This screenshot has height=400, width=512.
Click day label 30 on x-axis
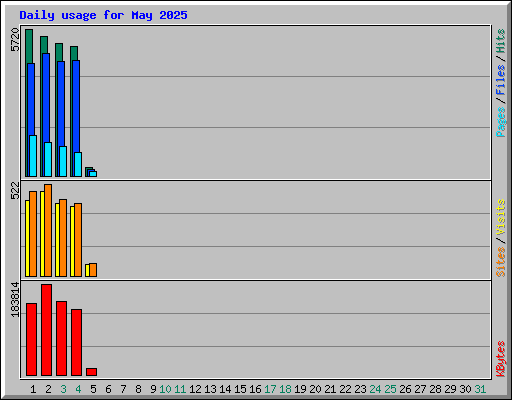click(x=465, y=389)
